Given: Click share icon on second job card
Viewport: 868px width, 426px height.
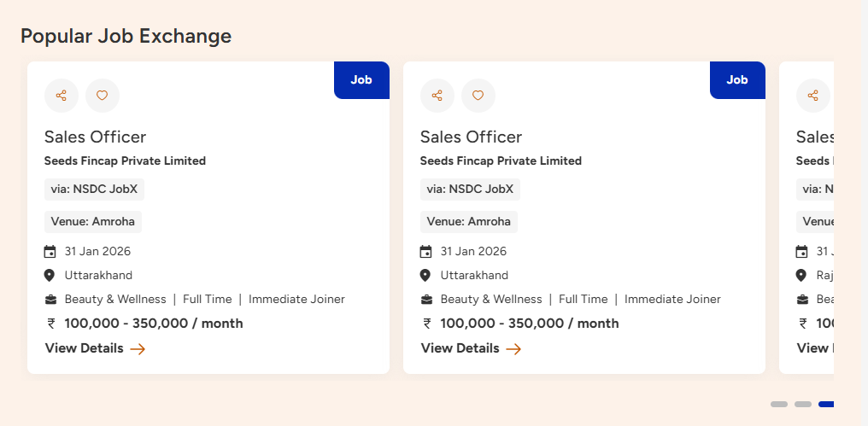Looking at the screenshot, I should [437, 96].
